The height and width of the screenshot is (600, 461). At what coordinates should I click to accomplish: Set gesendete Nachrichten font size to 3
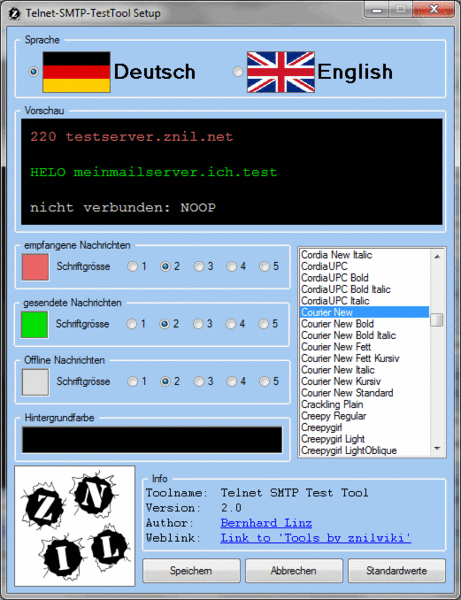tap(198, 324)
